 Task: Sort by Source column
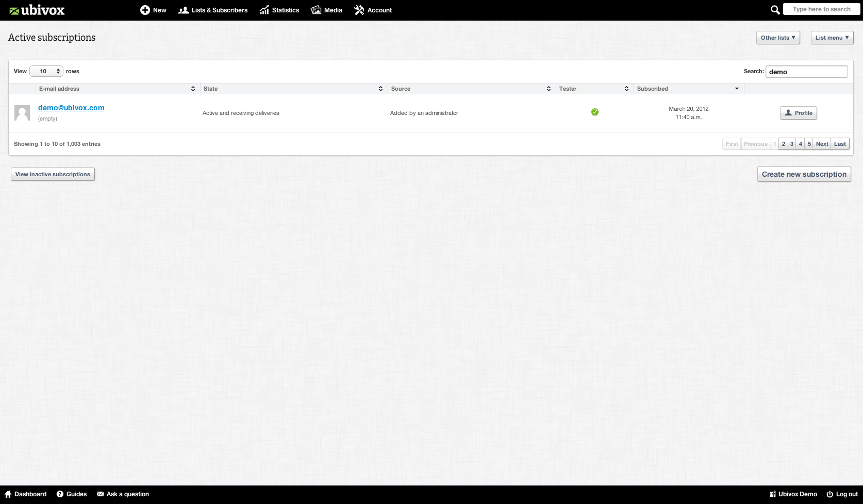[x=472, y=89]
